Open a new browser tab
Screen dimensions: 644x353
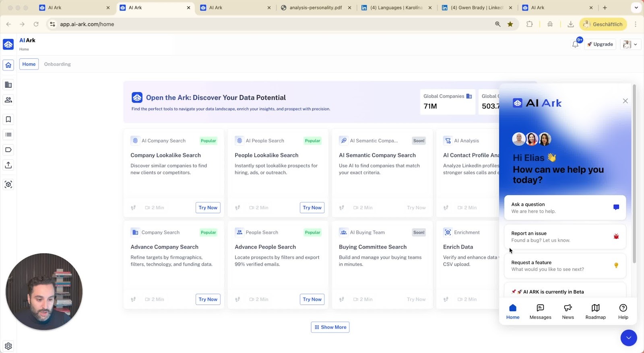[x=605, y=8]
